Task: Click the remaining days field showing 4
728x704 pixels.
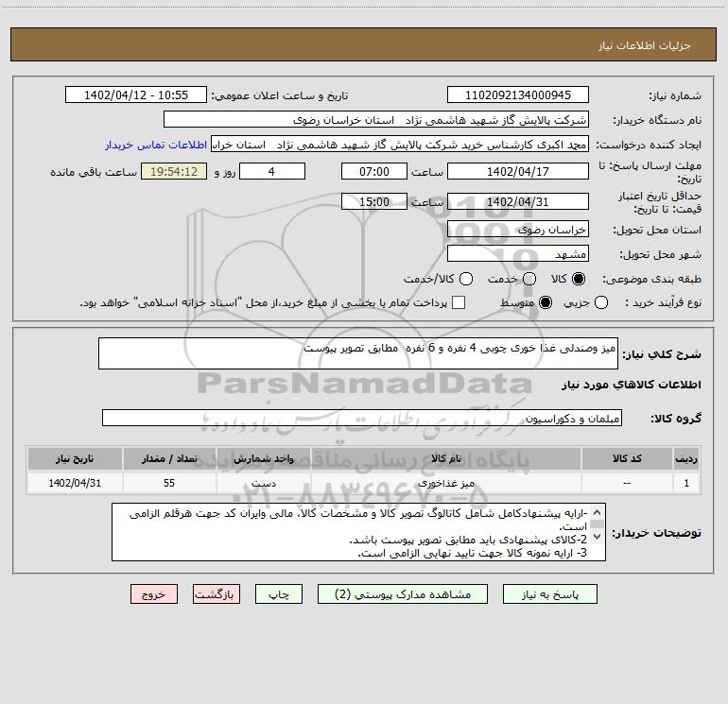Action: (x=272, y=171)
